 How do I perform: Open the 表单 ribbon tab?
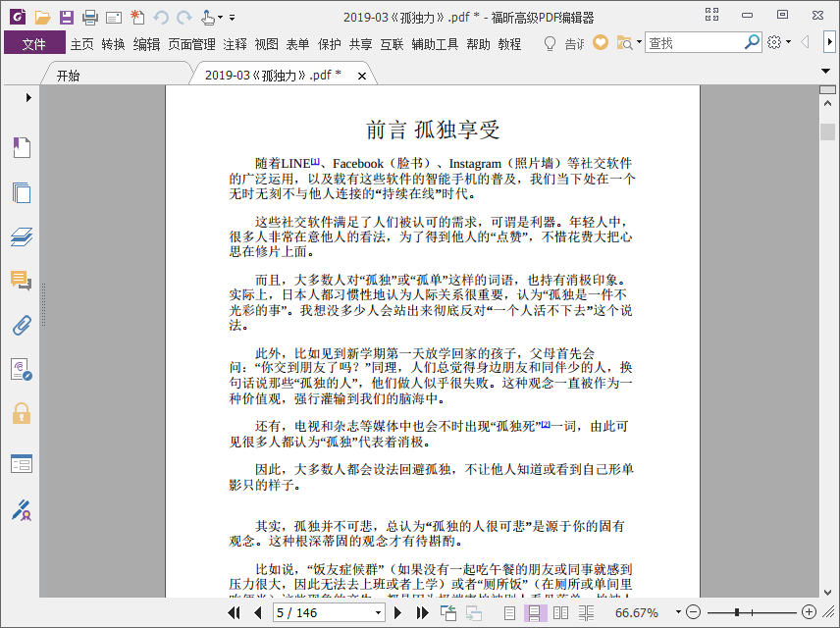pos(297,44)
